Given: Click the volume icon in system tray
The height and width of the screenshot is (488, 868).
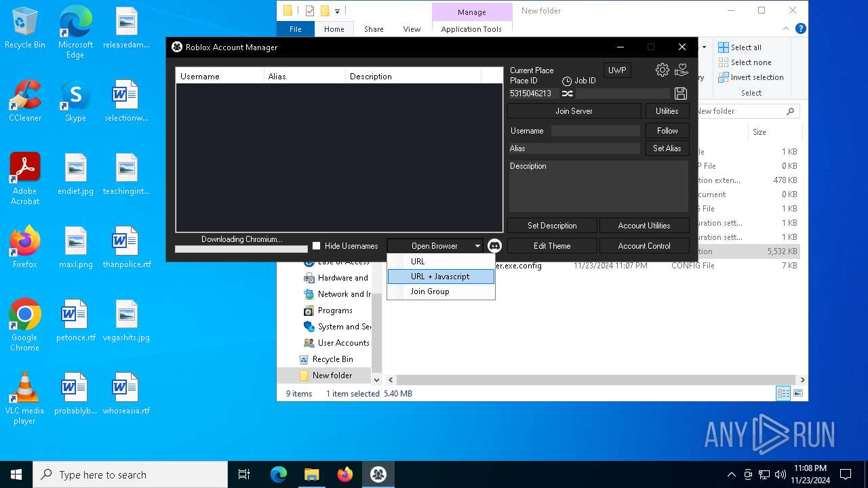Looking at the screenshot, I should pos(781,474).
